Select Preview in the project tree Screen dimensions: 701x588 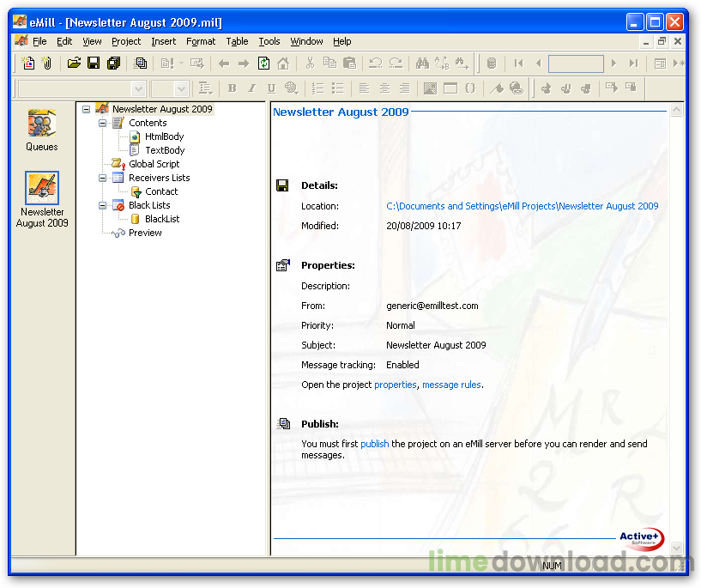pyautogui.click(x=145, y=233)
